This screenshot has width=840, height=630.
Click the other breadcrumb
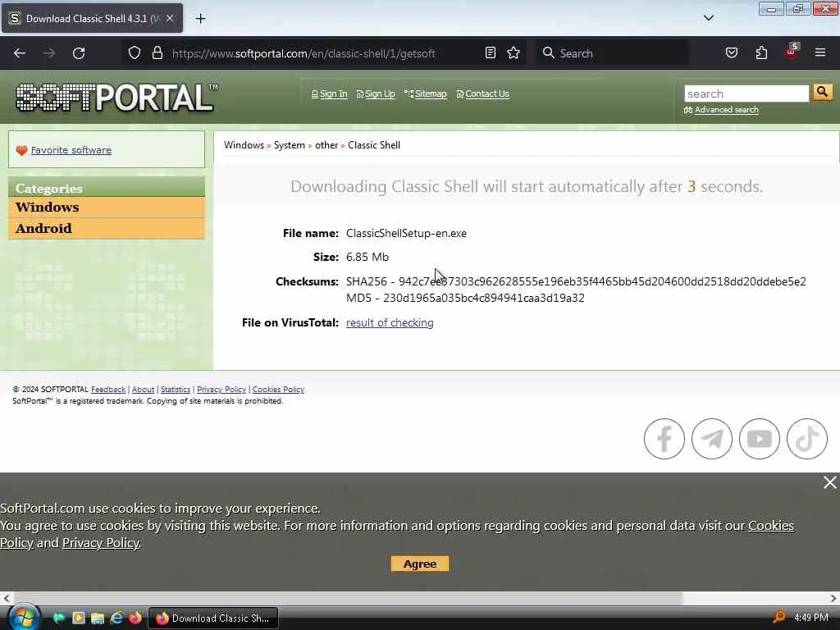[x=326, y=145]
